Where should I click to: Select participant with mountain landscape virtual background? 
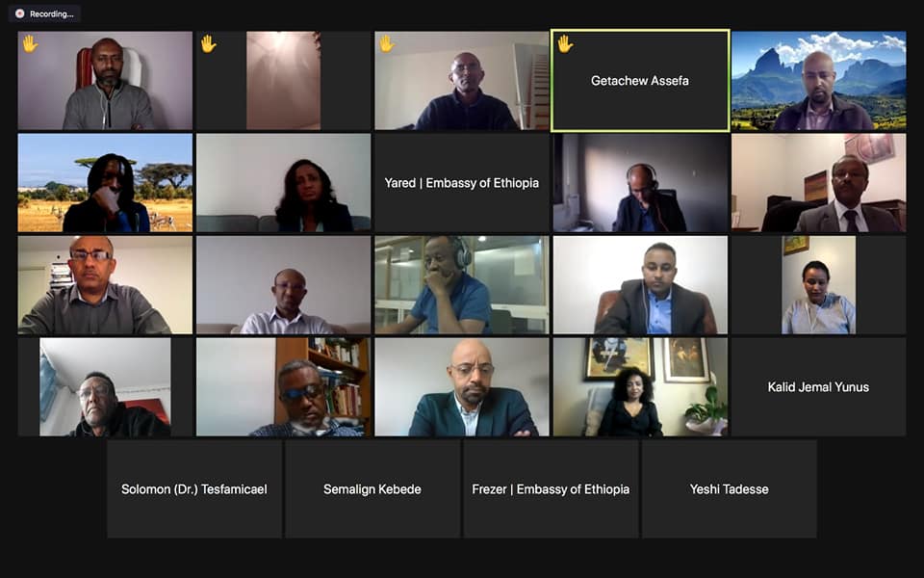(818, 81)
